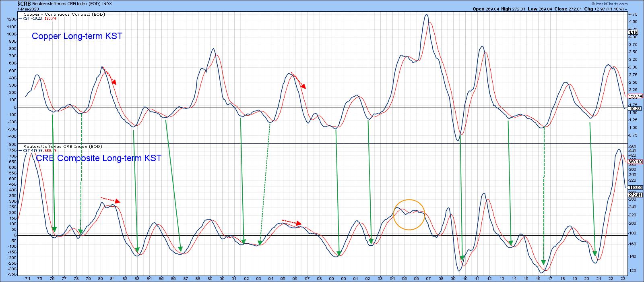The width and height of the screenshot is (644, 282).
Task: Click the 800 label on lower left axis
Action: click(x=12, y=145)
